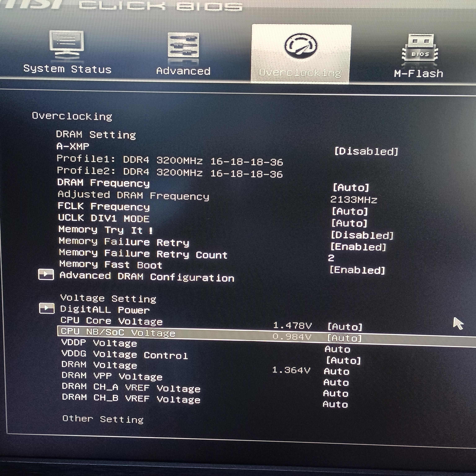Toggle Memory Failure Retry Enabled value

click(x=358, y=247)
